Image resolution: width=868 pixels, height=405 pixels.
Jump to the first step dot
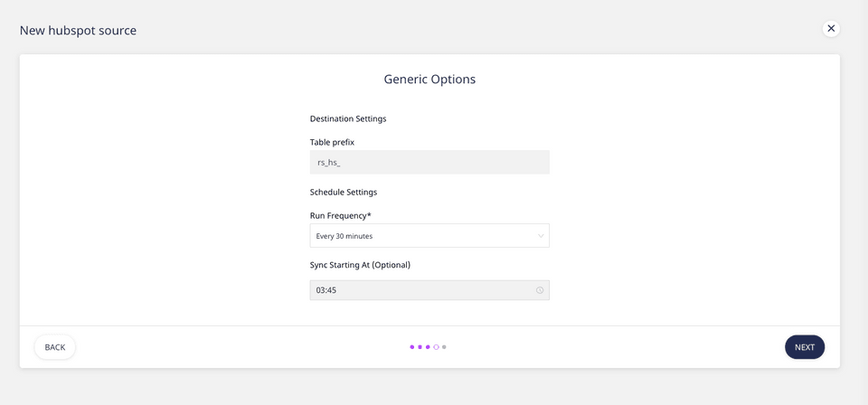411,347
